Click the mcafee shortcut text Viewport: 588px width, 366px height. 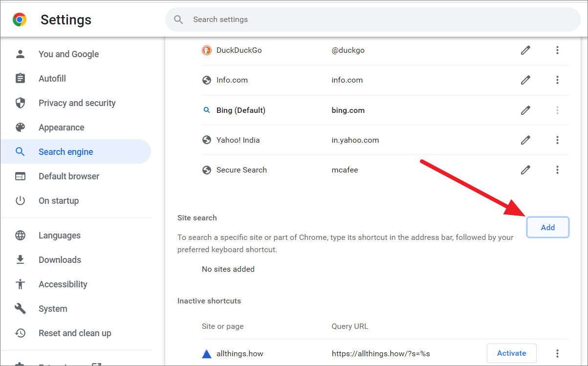pyautogui.click(x=345, y=170)
